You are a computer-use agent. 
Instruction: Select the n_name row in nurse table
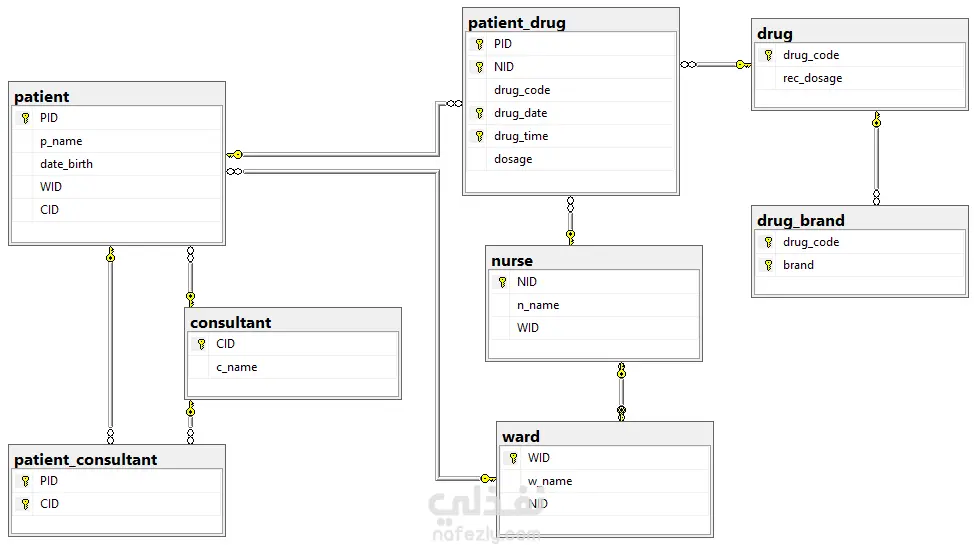(x=594, y=305)
